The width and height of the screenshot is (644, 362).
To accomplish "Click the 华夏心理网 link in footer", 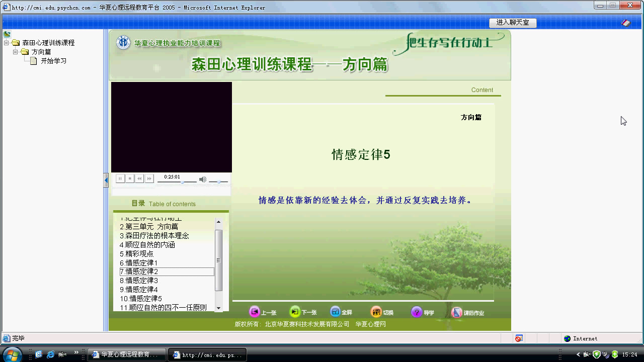I will point(371,324).
